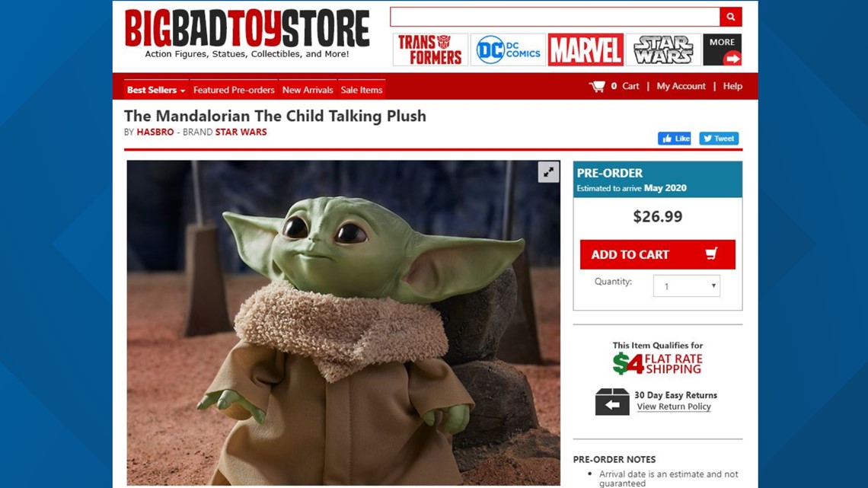Screen dimensions: 868x488
Task: Open the Marvel brand logo
Action: coord(586,49)
